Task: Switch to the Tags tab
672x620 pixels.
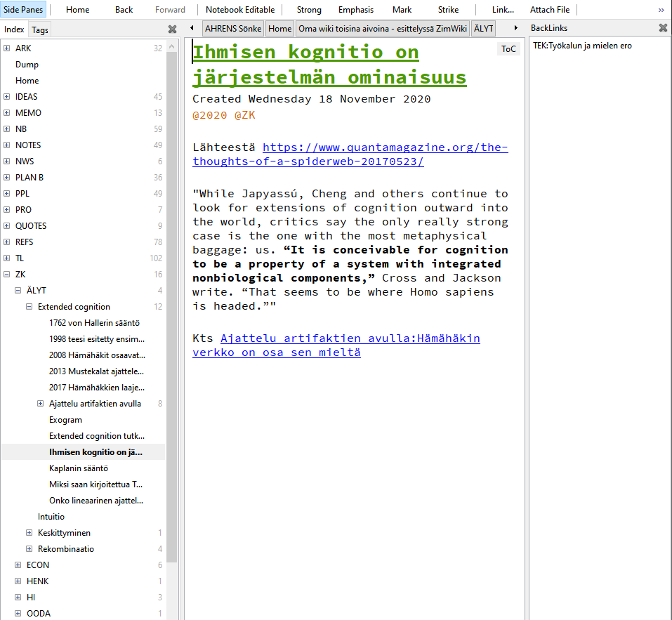Action: [40, 29]
